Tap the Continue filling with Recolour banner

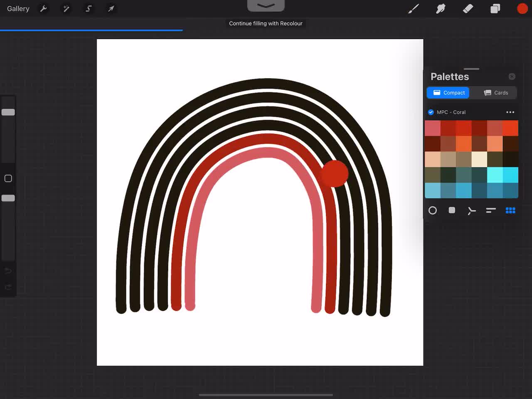(266, 24)
